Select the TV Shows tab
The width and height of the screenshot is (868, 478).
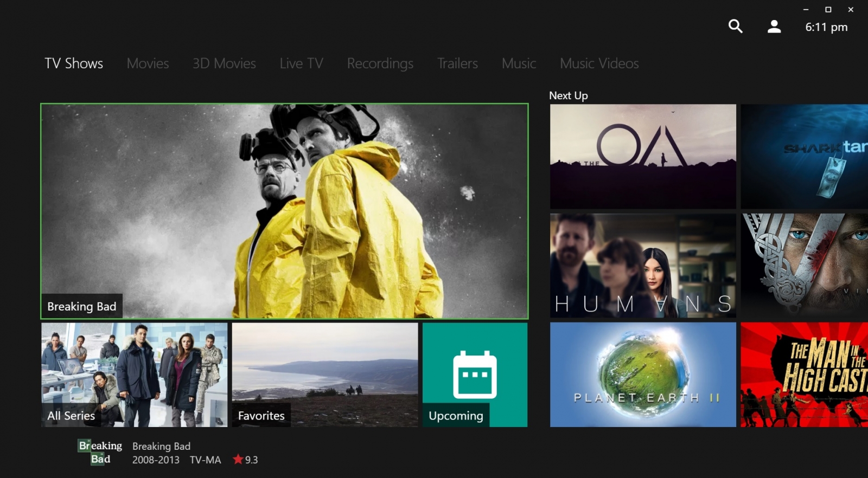(x=74, y=63)
